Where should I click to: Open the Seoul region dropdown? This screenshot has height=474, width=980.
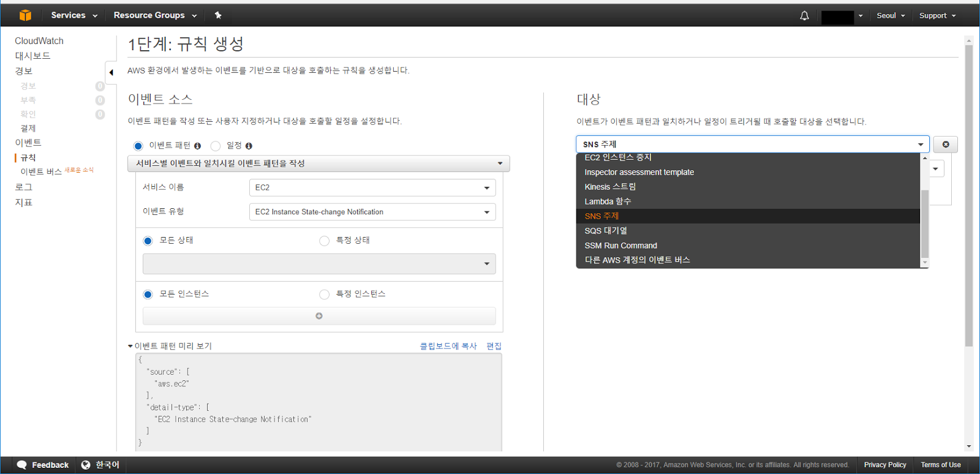[x=891, y=16]
